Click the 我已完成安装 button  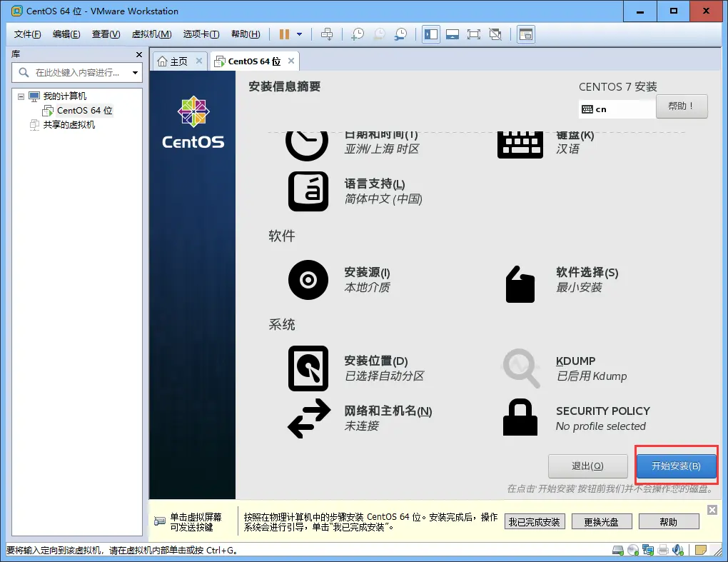(534, 522)
